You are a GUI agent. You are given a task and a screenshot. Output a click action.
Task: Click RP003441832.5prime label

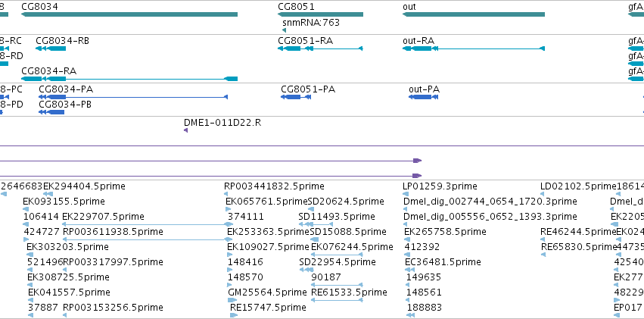coord(274,186)
